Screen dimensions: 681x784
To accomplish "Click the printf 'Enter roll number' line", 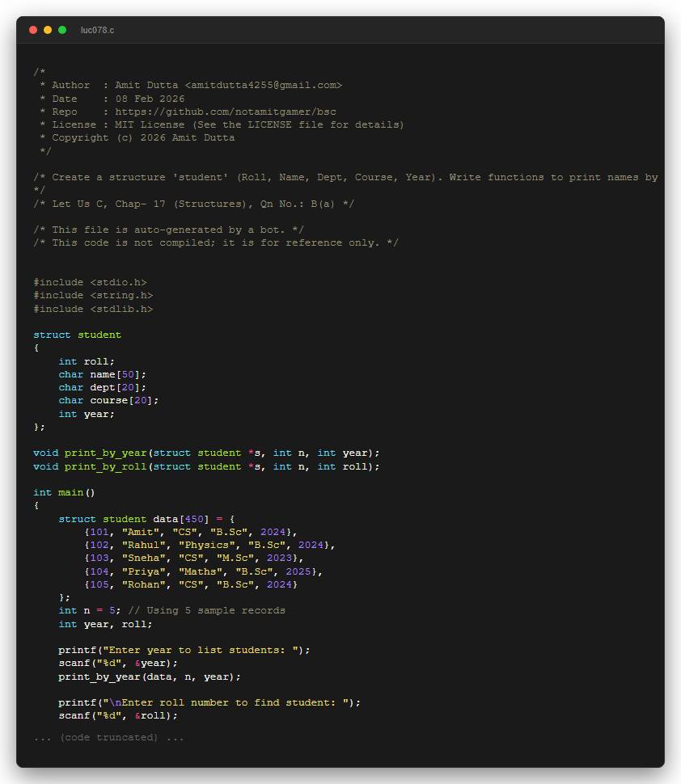I will coord(209,702).
